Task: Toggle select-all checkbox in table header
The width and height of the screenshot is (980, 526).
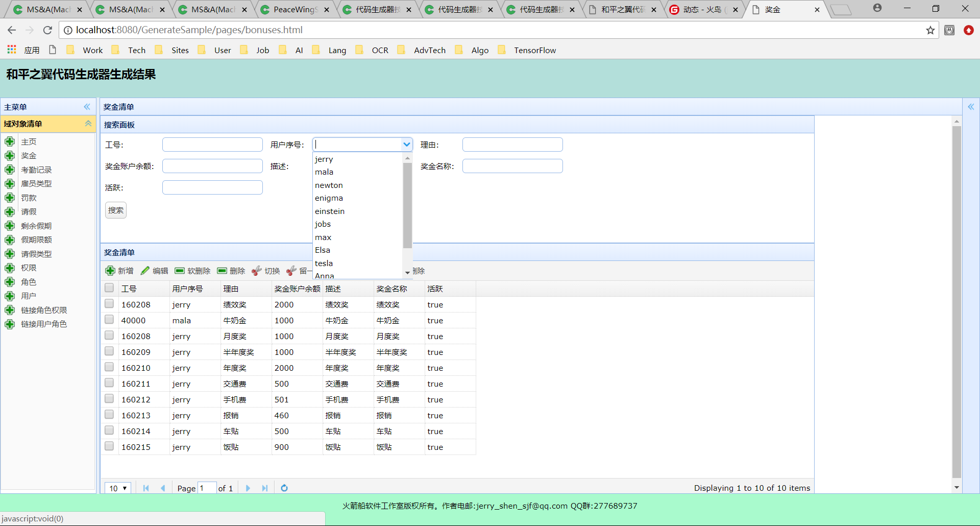Action: 109,288
